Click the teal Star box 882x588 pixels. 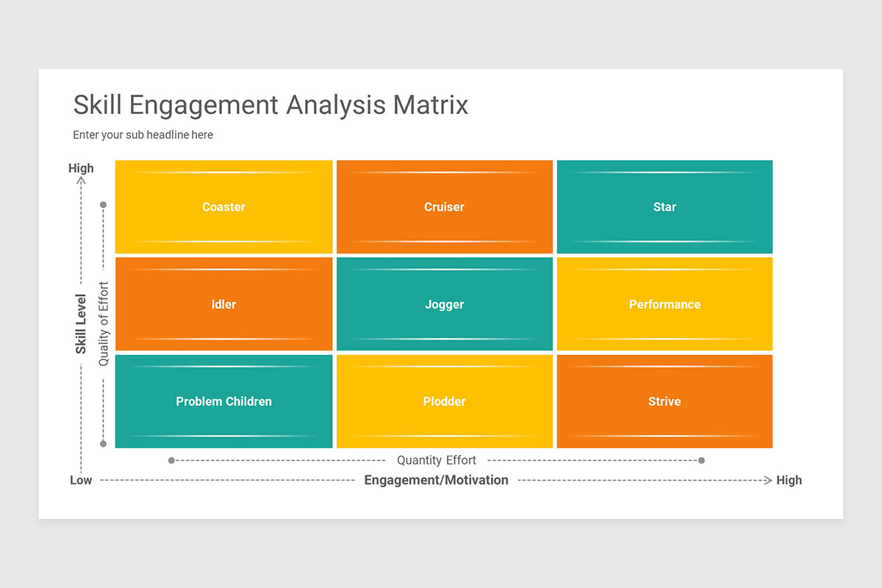point(664,207)
